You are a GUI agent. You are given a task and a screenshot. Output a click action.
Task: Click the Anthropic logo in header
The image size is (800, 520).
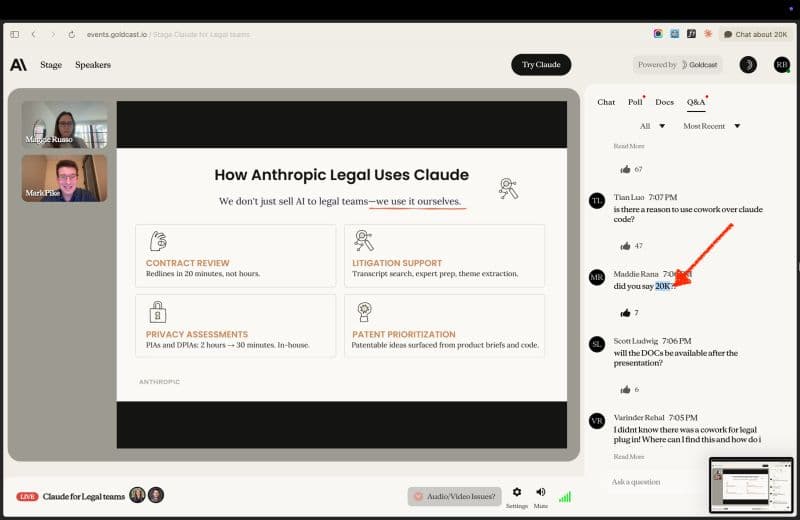[x=18, y=65]
